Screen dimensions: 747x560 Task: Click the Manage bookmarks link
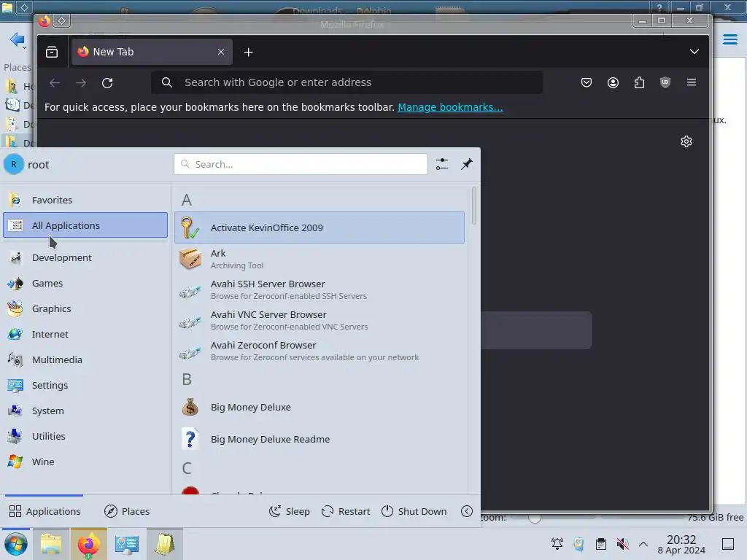450,107
